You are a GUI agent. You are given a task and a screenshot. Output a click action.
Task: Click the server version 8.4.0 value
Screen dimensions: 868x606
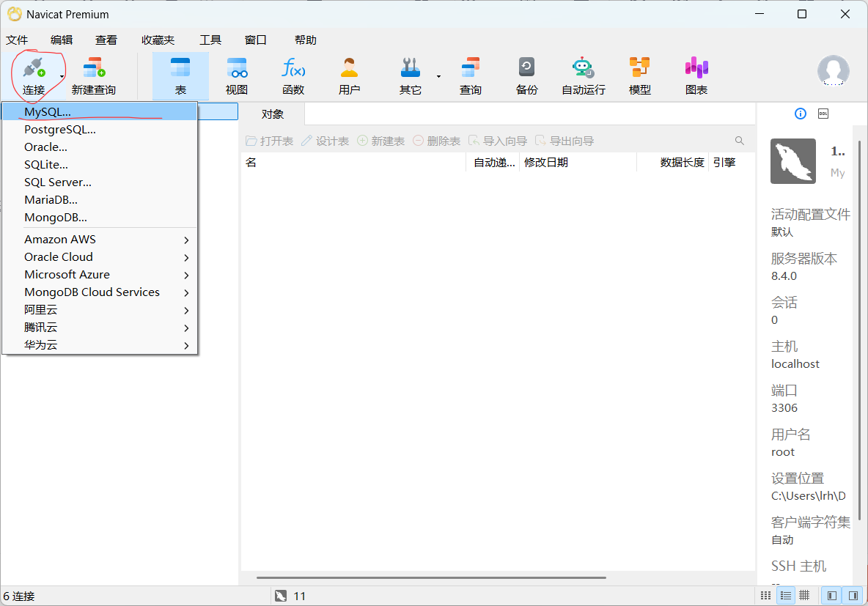[784, 276]
